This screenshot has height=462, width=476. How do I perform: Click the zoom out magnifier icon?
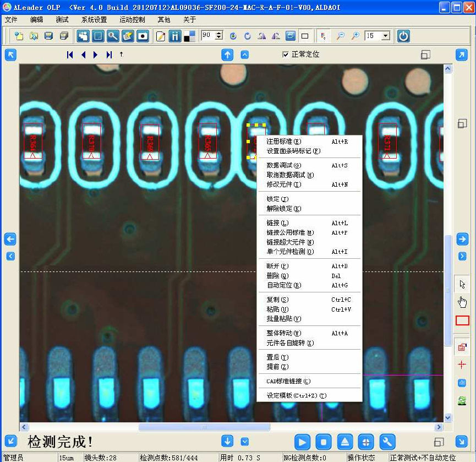pyautogui.click(x=341, y=36)
